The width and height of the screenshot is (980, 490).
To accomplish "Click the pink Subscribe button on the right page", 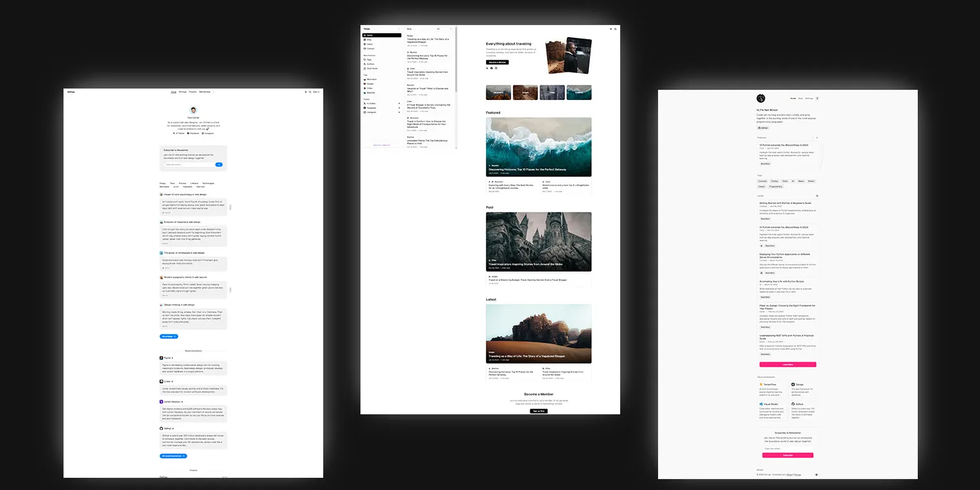I will tap(788, 455).
